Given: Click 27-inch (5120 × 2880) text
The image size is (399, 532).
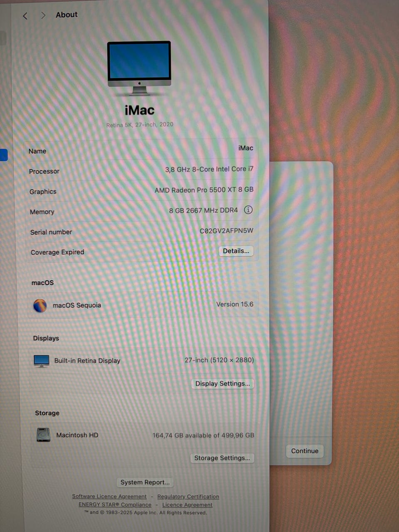Looking at the screenshot, I should point(219,360).
